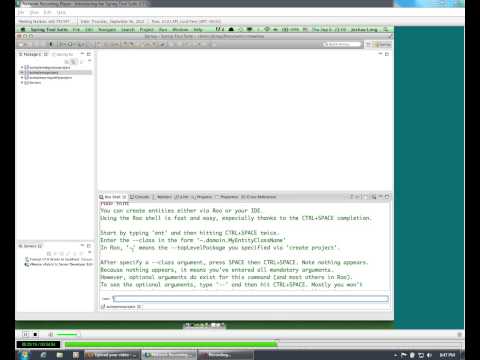Select the Package Explorer tab

33,54
